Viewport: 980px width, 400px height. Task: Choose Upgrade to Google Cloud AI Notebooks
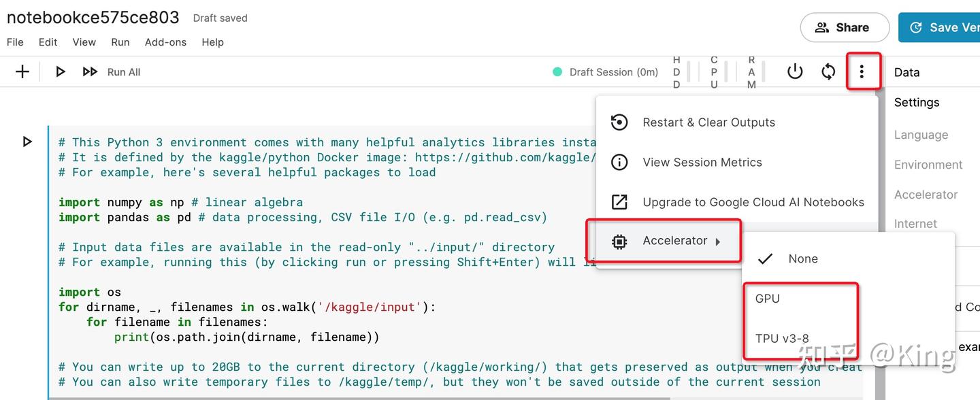(753, 202)
